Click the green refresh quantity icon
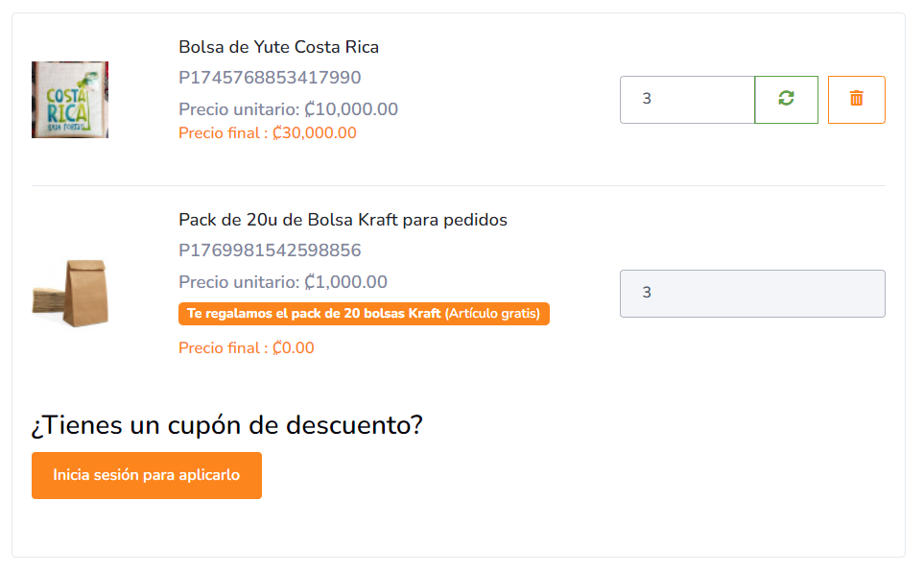Screen dimensions: 924x572 click(786, 99)
